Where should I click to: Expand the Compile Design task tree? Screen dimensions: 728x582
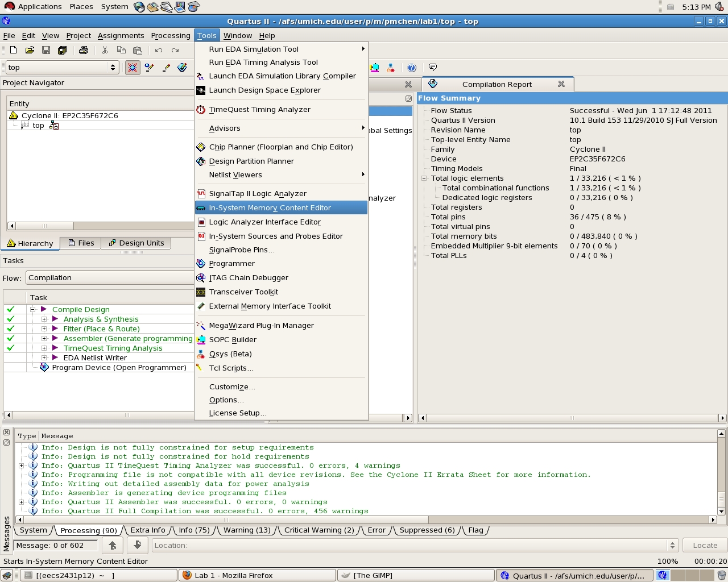[x=33, y=310]
